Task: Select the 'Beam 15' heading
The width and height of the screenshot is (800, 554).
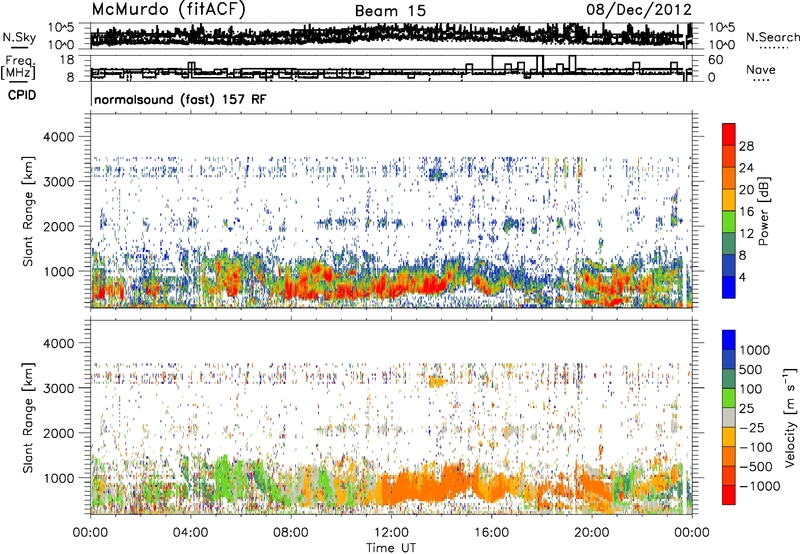Action: [390, 11]
